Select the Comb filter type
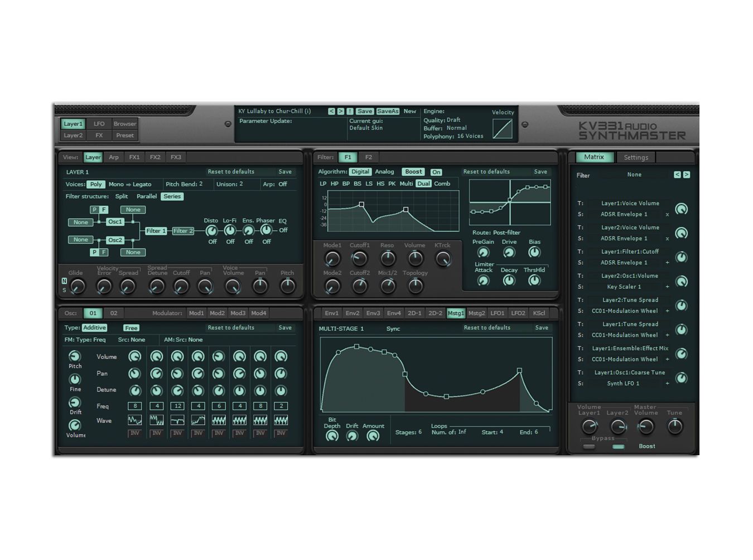The image size is (753, 560). pyautogui.click(x=442, y=184)
